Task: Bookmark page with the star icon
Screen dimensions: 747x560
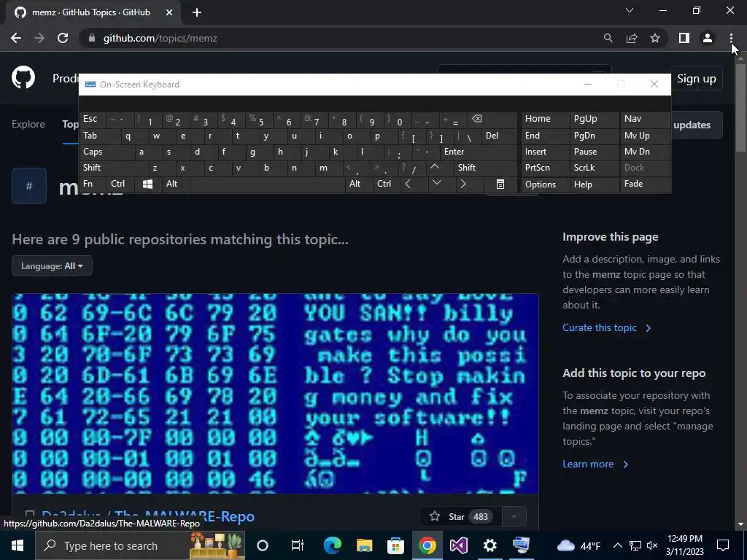Action: pyautogui.click(x=655, y=38)
